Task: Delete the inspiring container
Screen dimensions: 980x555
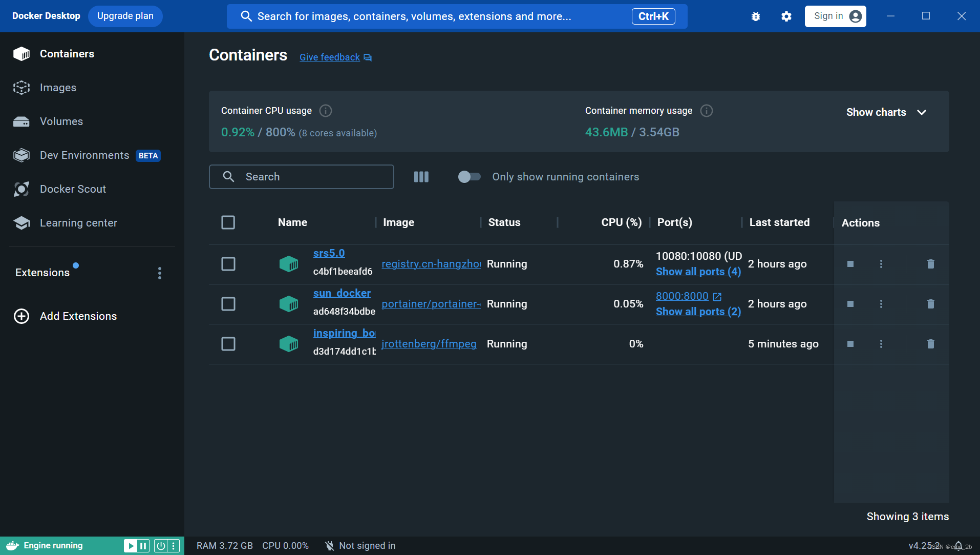Action: (x=930, y=344)
